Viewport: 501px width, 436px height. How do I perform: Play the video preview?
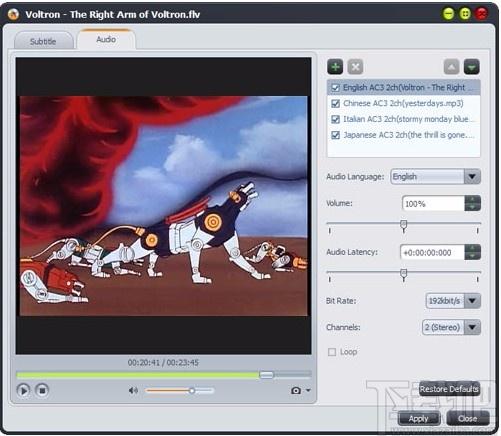coord(23,390)
